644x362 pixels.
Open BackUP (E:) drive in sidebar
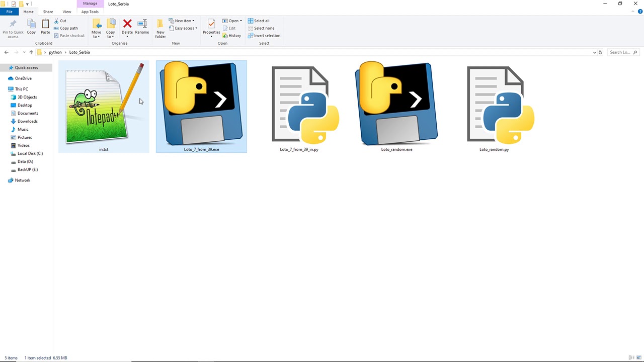coord(28,169)
